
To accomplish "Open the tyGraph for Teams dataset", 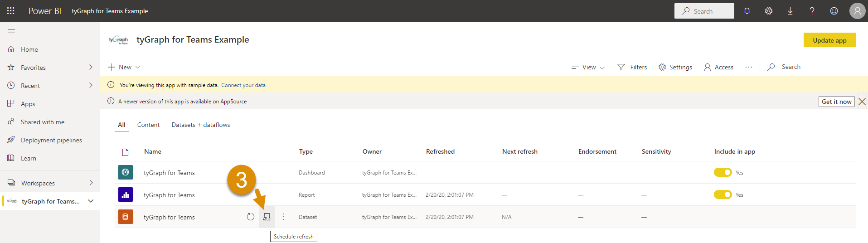I will point(169,217).
